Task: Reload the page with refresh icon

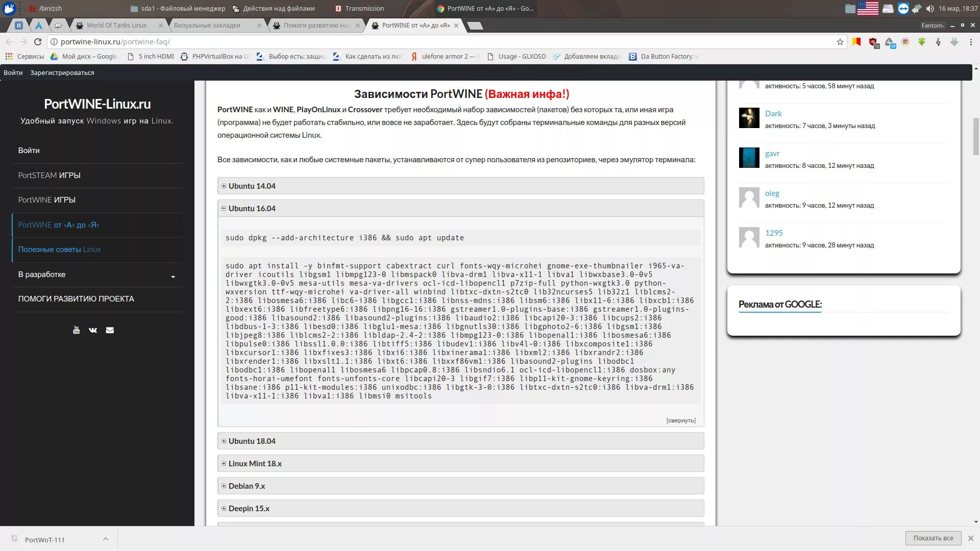Action: [37, 42]
